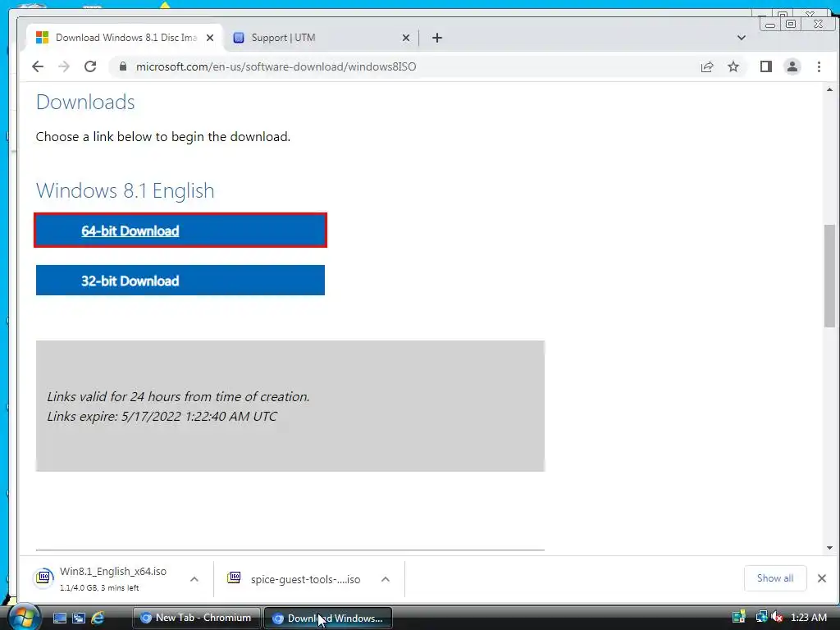Open Chromium three-dot menu
This screenshot has width=840, height=630.
819,66
